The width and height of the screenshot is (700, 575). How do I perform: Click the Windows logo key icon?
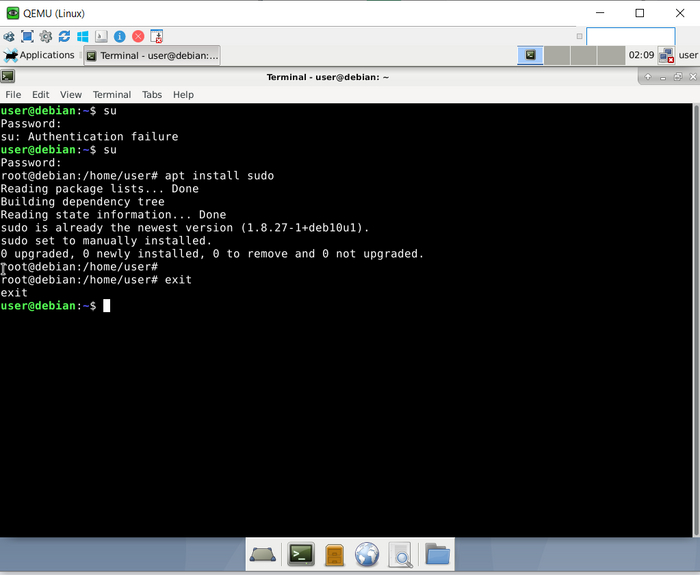click(x=83, y=37)
